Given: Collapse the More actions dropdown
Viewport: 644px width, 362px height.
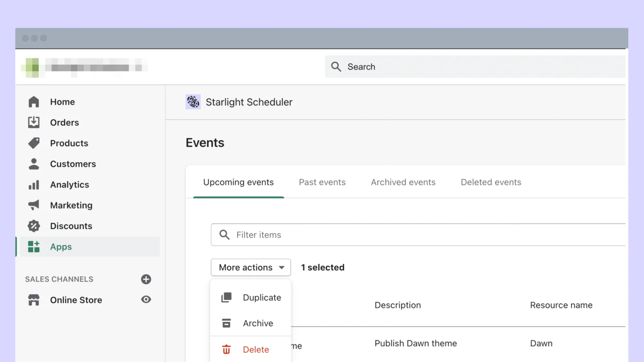Looking at the screenshot, I should [x=250, y=267].
